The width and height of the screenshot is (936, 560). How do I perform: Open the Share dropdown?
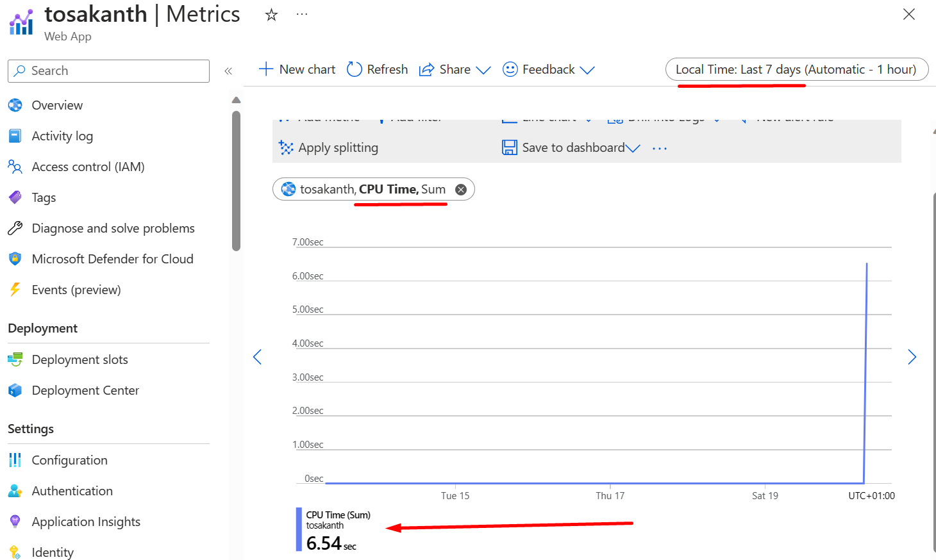point(455,69)
